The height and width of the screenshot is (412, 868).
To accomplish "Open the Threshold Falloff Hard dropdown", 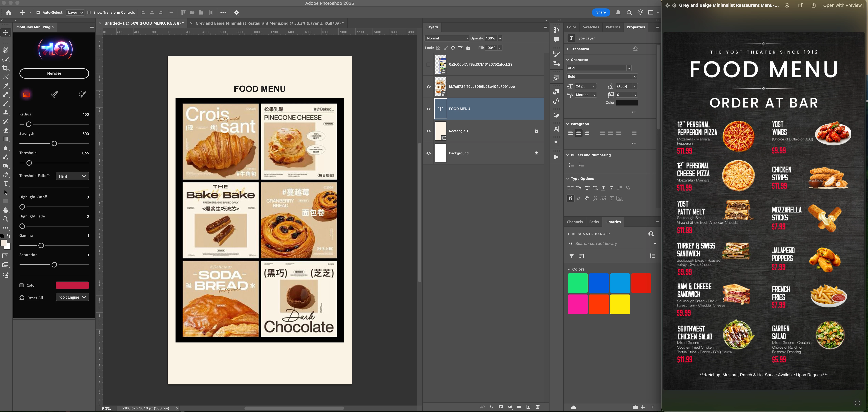I will [72, 176].
